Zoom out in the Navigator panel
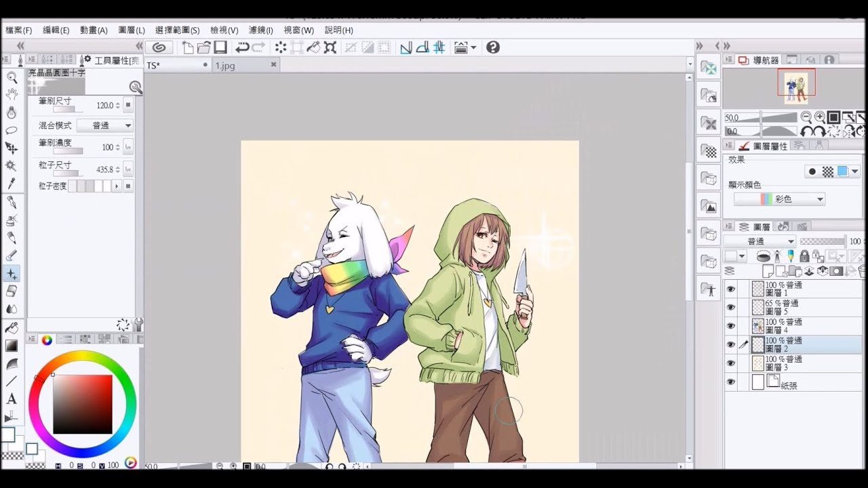The image size is (868, 488). point(806,117)
